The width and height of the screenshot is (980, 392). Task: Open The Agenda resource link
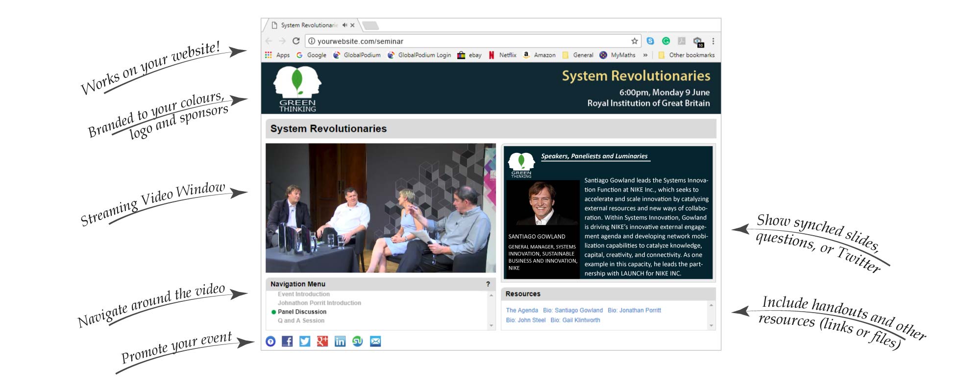(x=522, y=310)
